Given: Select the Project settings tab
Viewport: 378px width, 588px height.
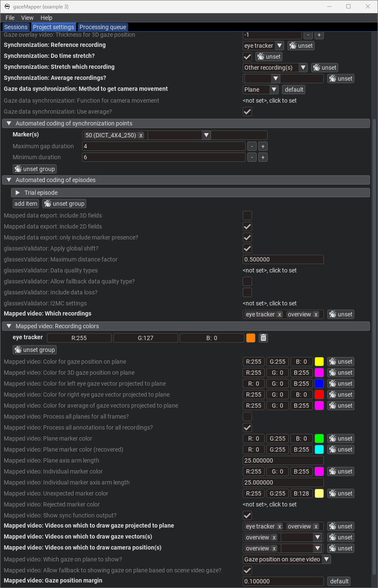Looking at the screenshot, I should [54, 27].
